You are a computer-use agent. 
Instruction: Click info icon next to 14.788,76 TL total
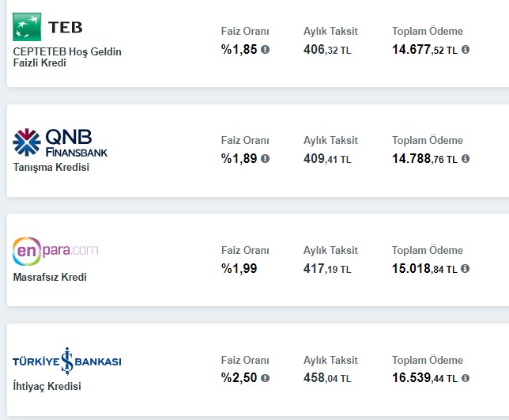point(466,158)
